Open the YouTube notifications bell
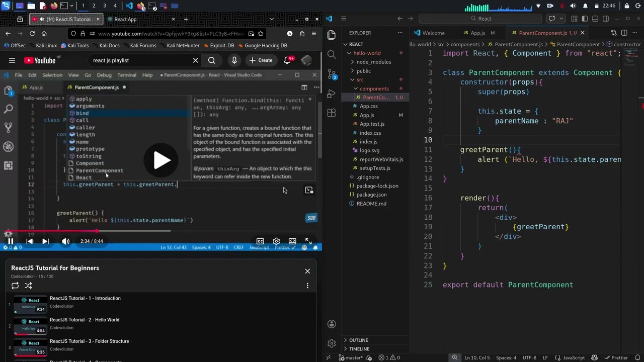 288,60
